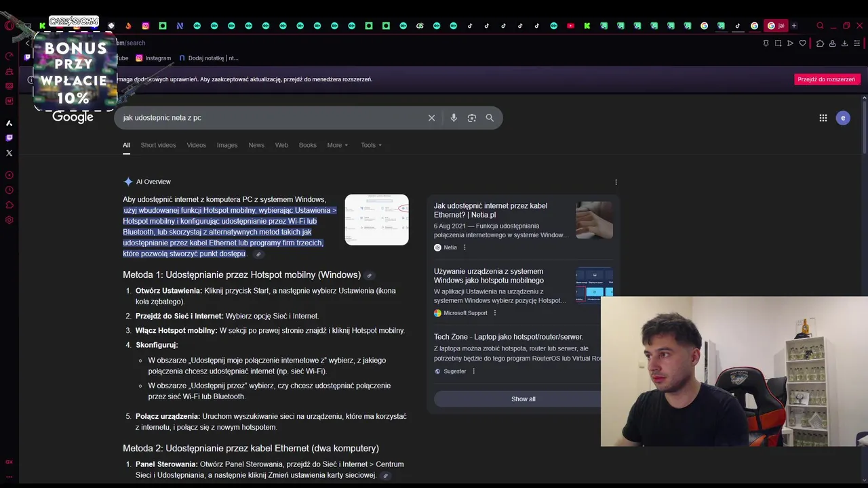This screenshot has width=868, height=488.
Task: Open History clock icon in sidebar
Action: click(x=9, y=190)
